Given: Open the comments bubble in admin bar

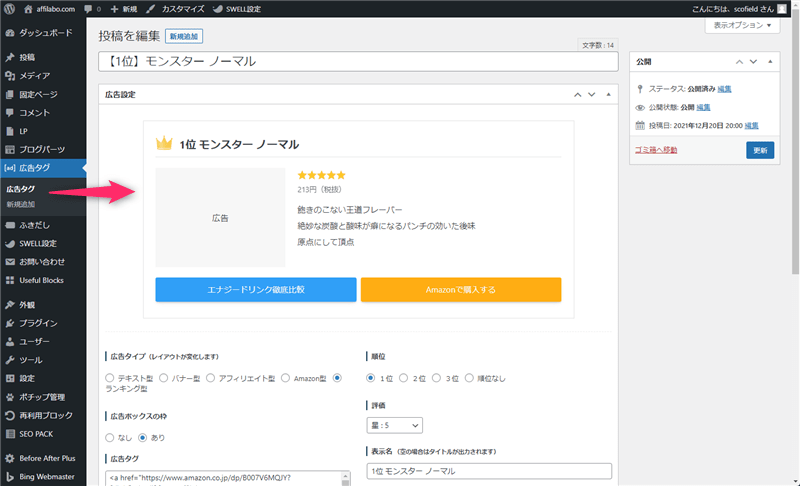Looking at the screenshot, I should [92, 9].
